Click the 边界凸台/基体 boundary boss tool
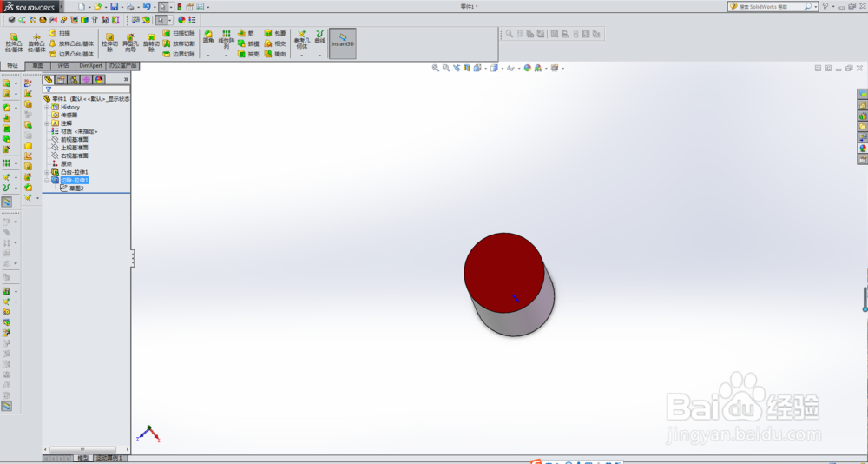The image size is (868, 464). click(x=71, y=54)
